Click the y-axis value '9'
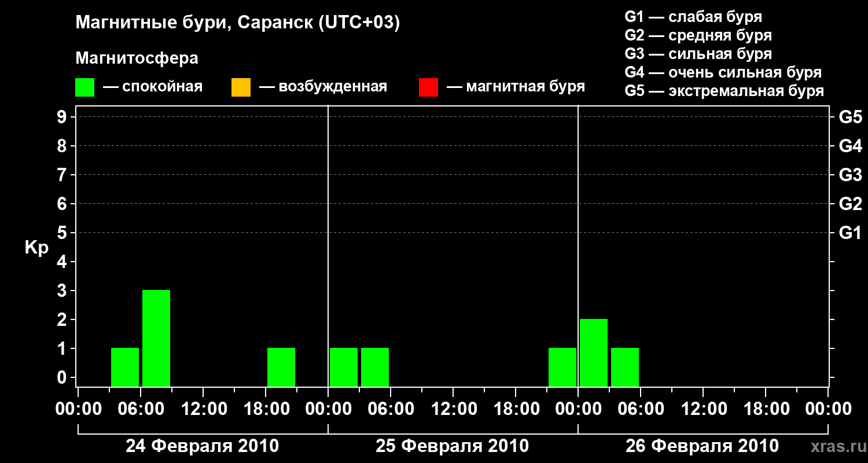 pos(63,117)
